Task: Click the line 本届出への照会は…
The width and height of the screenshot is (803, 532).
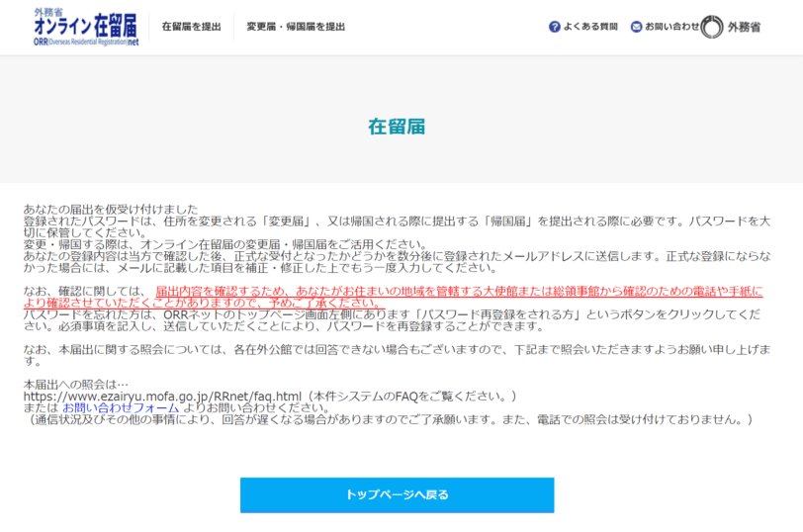Action: 76,385
